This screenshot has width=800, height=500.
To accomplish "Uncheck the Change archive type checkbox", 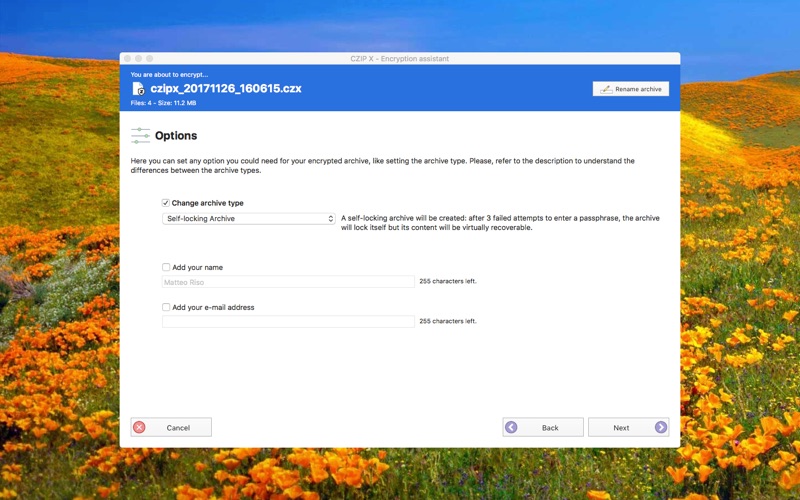I will pos(166,203).
